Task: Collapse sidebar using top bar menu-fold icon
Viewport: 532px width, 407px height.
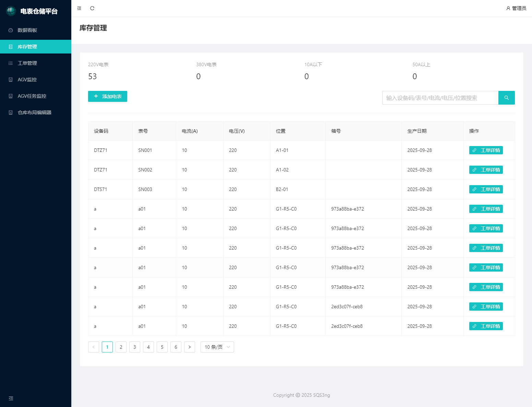Action: (x=79, y=8)
